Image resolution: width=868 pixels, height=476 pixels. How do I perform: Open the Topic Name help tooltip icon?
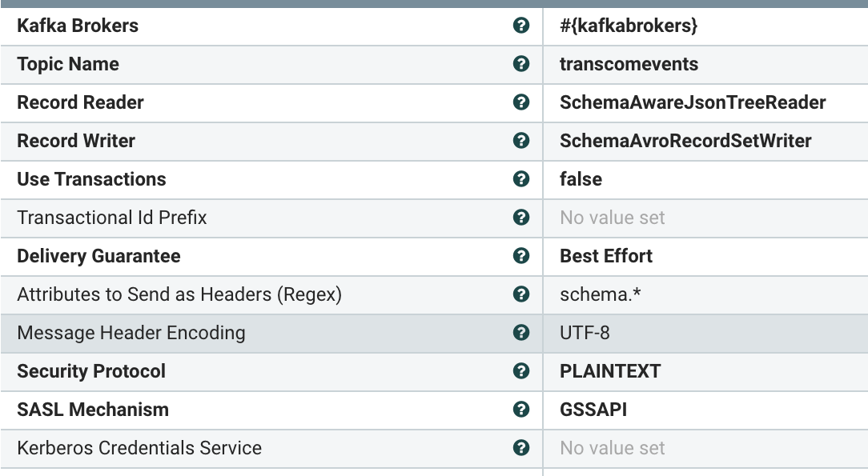pos(521,64)
